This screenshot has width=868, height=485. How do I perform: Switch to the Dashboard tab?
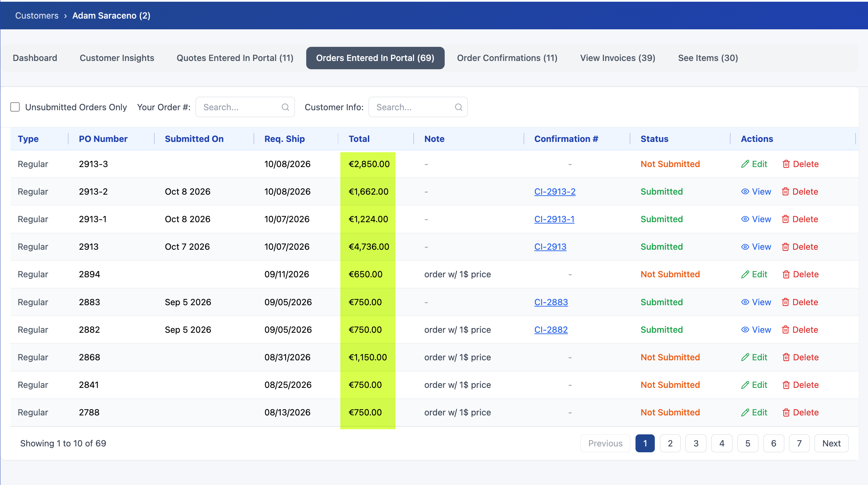tap(35, 58)
